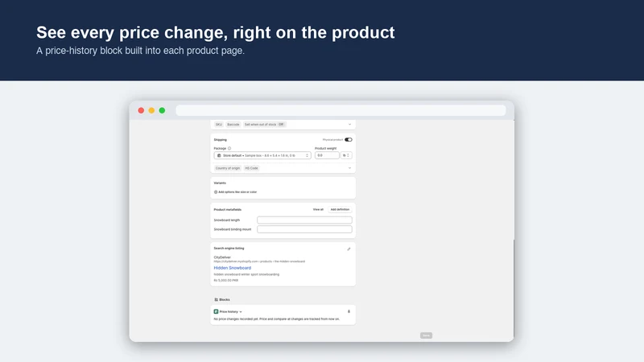The image size is (644, 362).
Task: Click the HS Code tag
Action: click(251, 168)
